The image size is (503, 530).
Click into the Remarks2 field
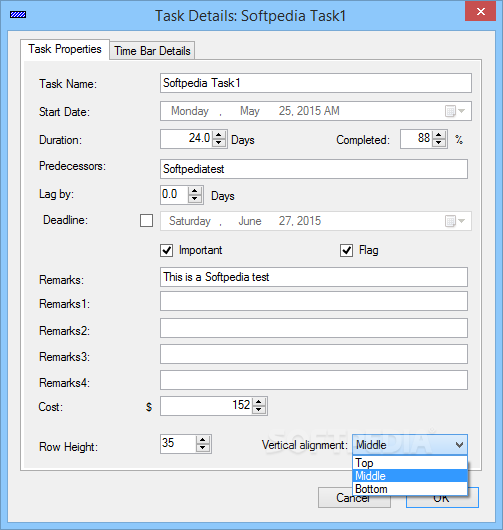tap(314, 328)
